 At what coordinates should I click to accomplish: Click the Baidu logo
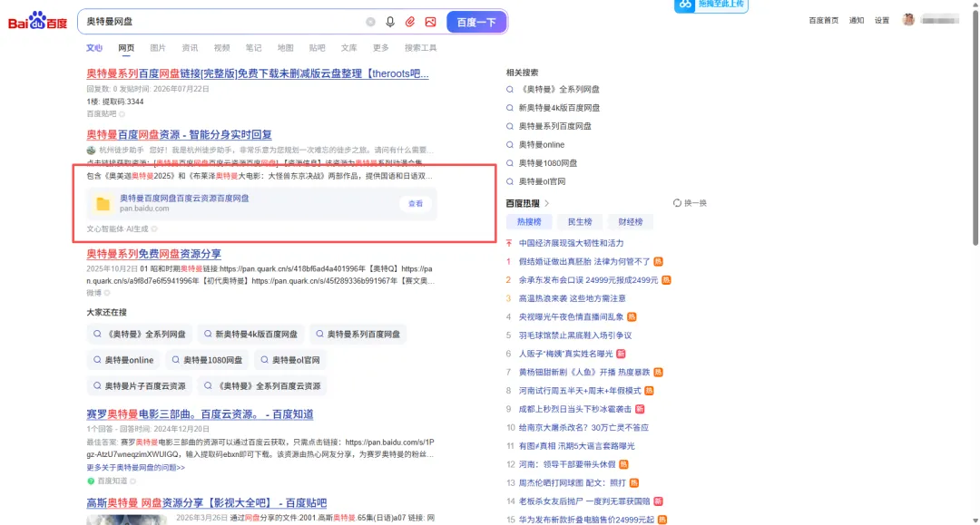coord(37,21)
